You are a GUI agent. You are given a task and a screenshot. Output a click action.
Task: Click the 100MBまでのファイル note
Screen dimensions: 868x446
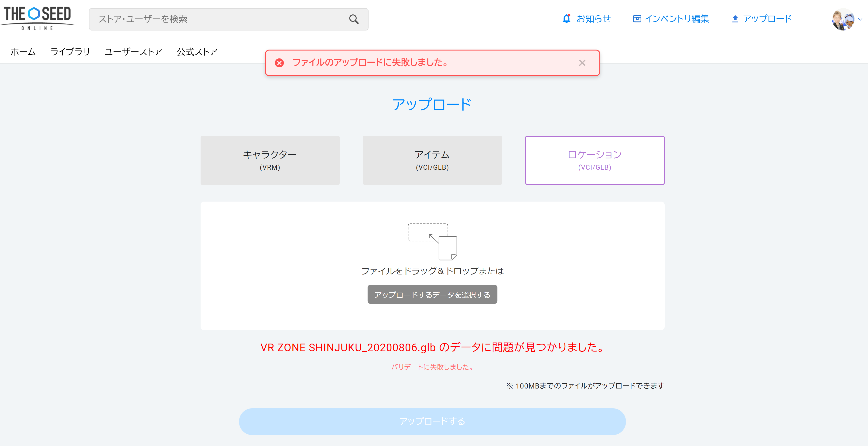(x=585, y=386)
